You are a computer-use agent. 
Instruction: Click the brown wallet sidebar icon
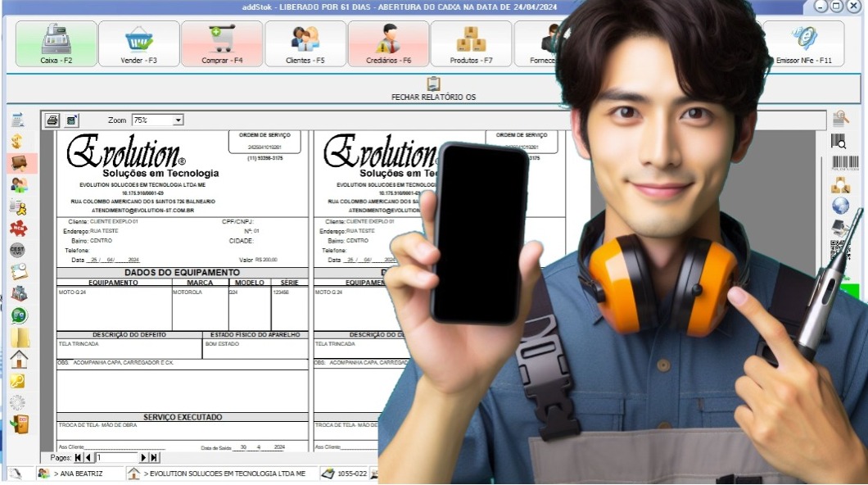18,163
